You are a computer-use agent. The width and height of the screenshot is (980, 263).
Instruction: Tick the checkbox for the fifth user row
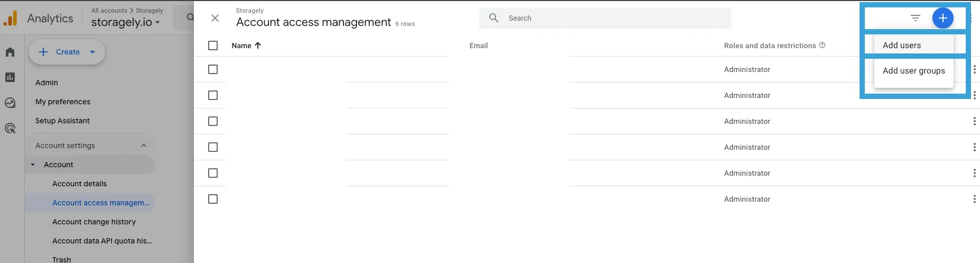213,173
